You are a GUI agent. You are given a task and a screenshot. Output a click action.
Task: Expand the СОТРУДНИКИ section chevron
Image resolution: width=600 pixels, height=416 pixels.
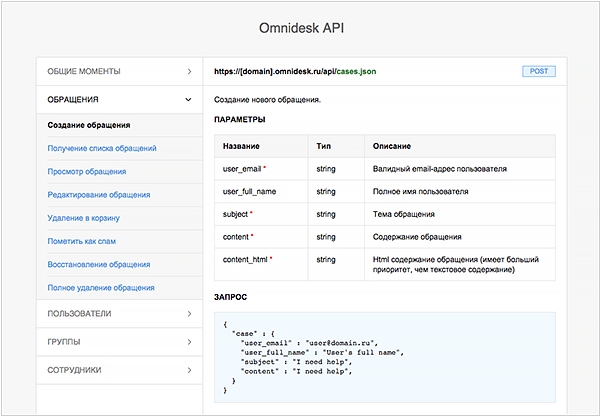pos(189,370)
